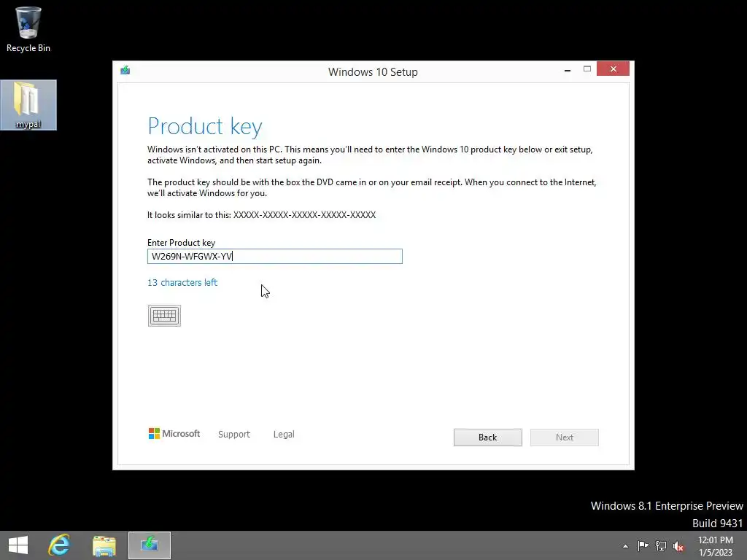Open File Explorer from the taskbar
The width and height of the screenshot is (747, 560).
104,545
